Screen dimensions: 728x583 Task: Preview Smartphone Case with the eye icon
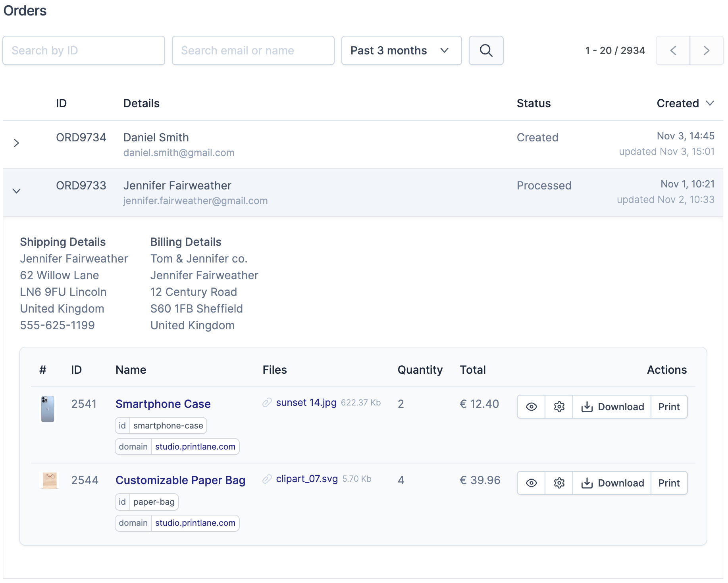click(531, 407)
